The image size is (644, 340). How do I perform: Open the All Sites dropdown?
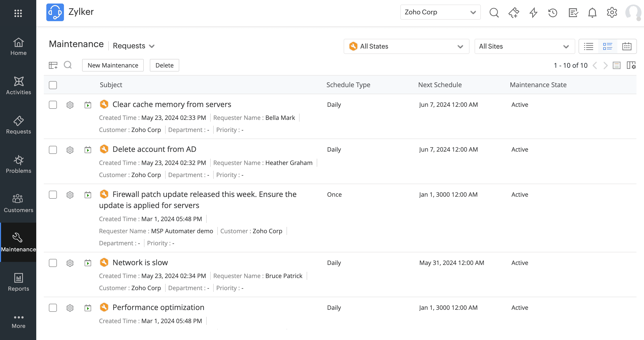tap(524, 46)
